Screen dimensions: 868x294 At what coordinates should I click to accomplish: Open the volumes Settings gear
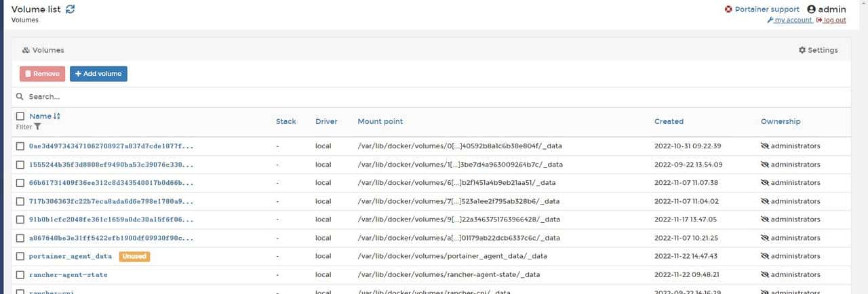click(818, 50)
